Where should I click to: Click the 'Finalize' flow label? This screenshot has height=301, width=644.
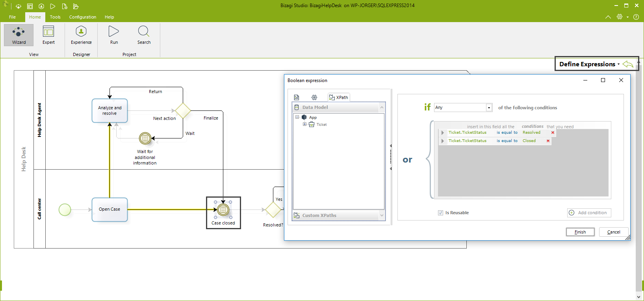click(211, 118)
